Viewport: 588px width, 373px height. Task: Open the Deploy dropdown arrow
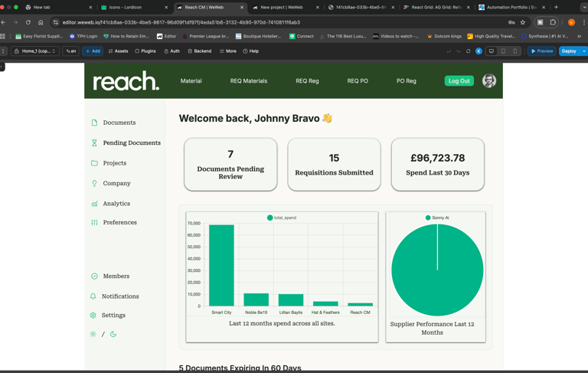[584, 51]
